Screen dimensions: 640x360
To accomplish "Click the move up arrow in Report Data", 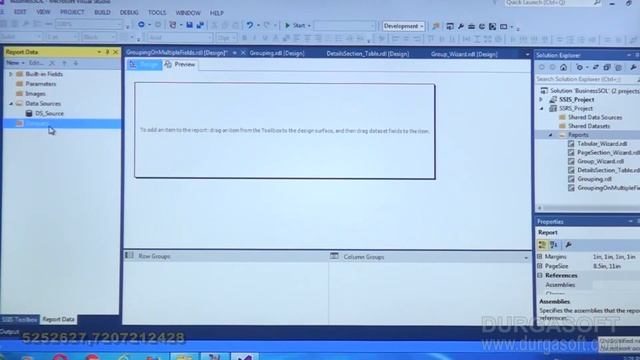I will coord(64,63).
